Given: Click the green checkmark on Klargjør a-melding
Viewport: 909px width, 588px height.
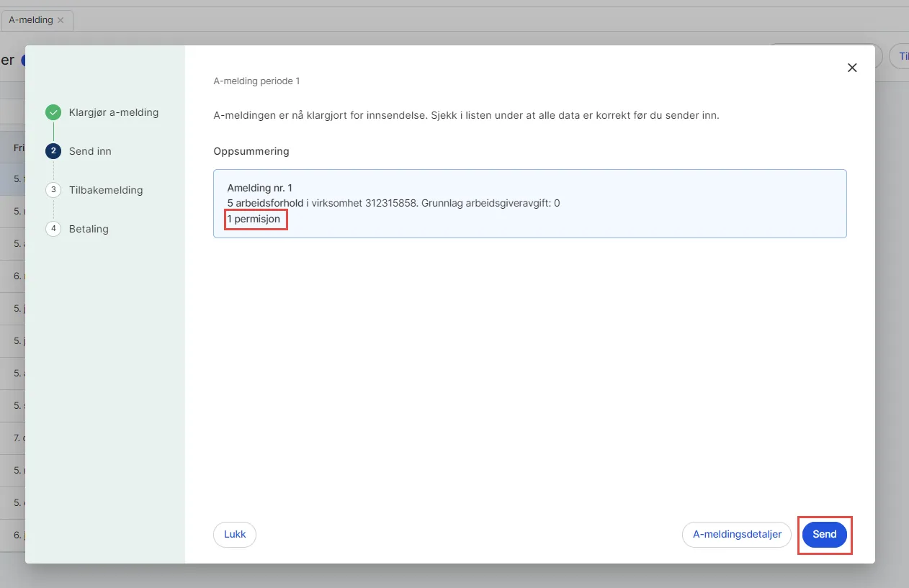Looking at the screenshot, I should [53, 112].
